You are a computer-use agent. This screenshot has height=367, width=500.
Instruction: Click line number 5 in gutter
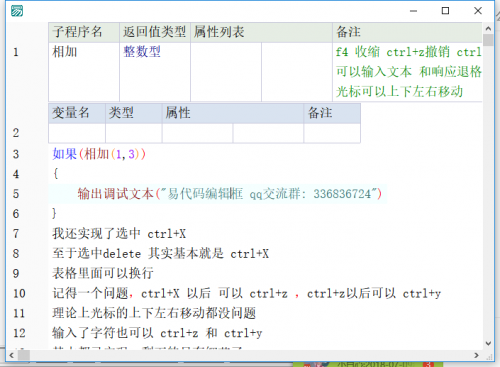(x=16, y=194)
